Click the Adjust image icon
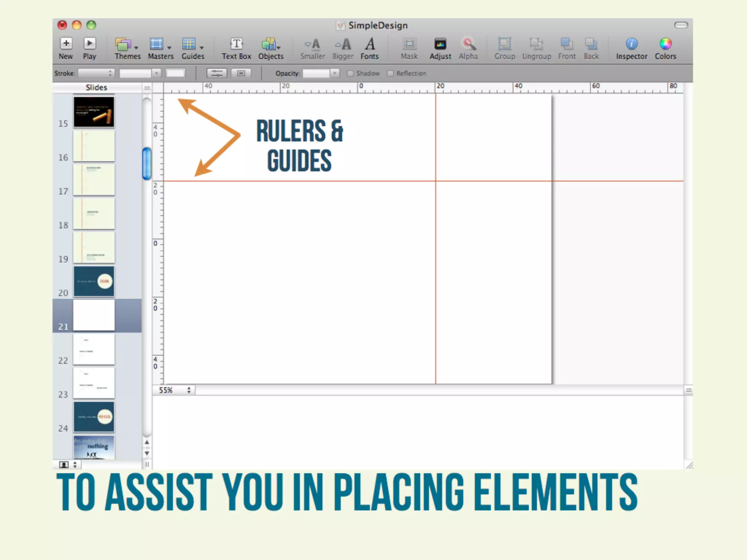 coord(440,44)
